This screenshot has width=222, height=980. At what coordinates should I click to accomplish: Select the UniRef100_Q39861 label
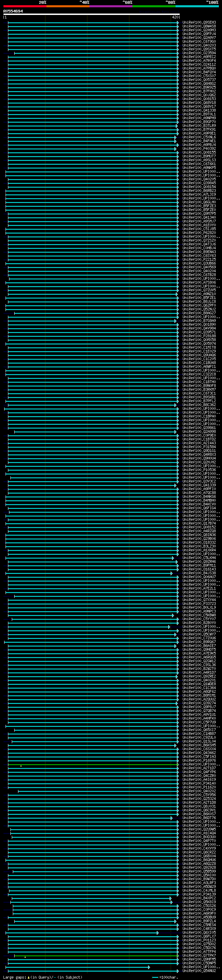tap(199, 428)
